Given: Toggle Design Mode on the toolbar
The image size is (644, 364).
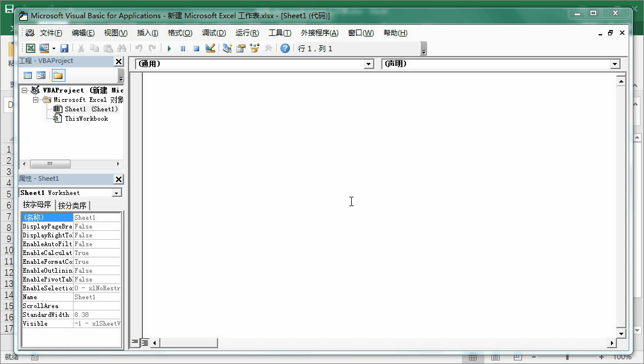Looking at the screenshot, I should point(210,48).
